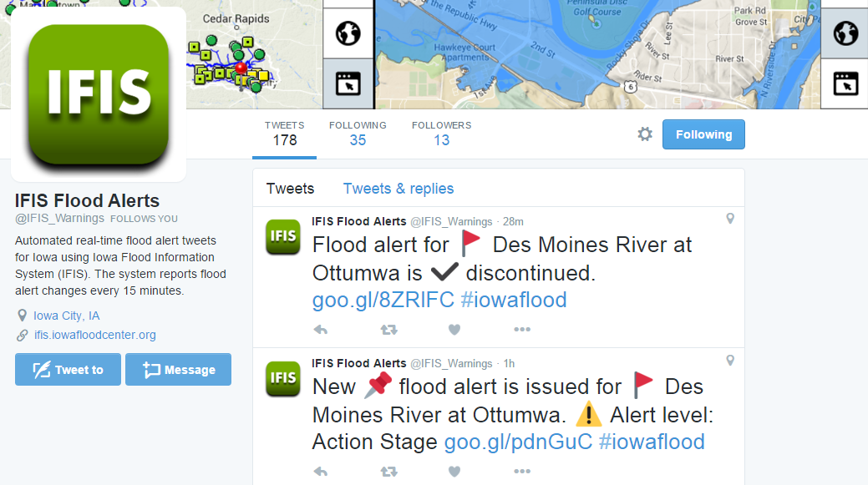Like the Action Stage alert tweet
The height and width of the screenshot is (485, 868).
click(454, 472)
